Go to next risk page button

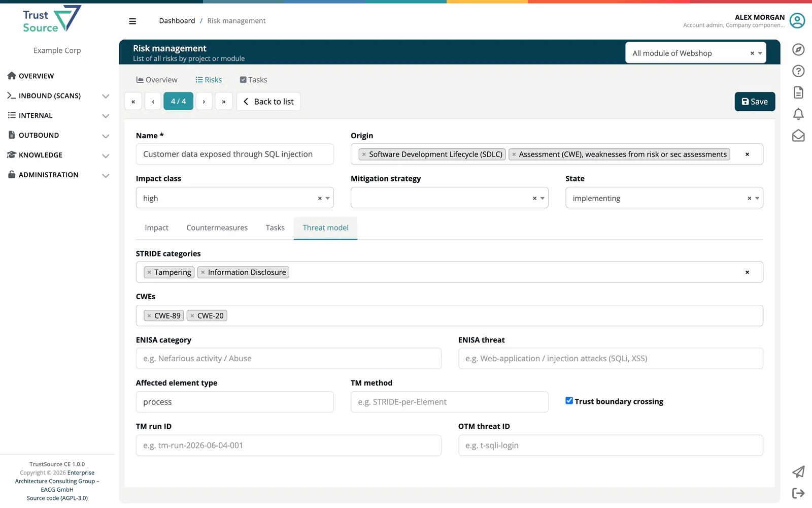204,102
